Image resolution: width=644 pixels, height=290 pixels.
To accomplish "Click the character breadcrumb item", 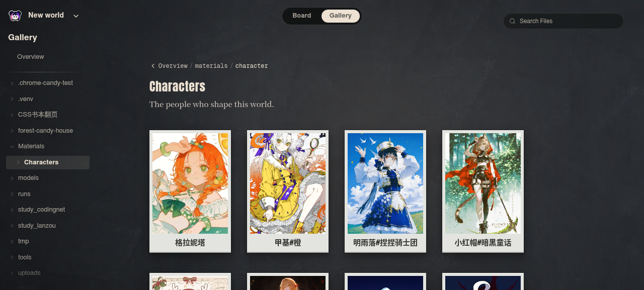I will 252,66.
